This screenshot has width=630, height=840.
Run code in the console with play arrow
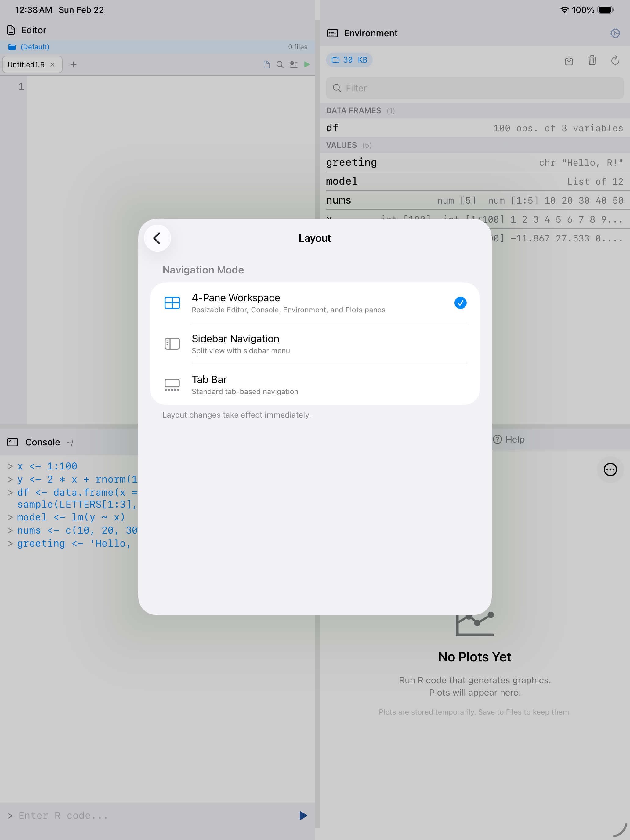point(303,815)
